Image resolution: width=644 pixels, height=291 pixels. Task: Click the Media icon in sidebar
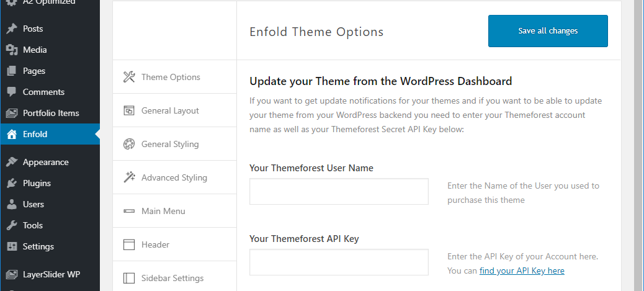point(11,50)
